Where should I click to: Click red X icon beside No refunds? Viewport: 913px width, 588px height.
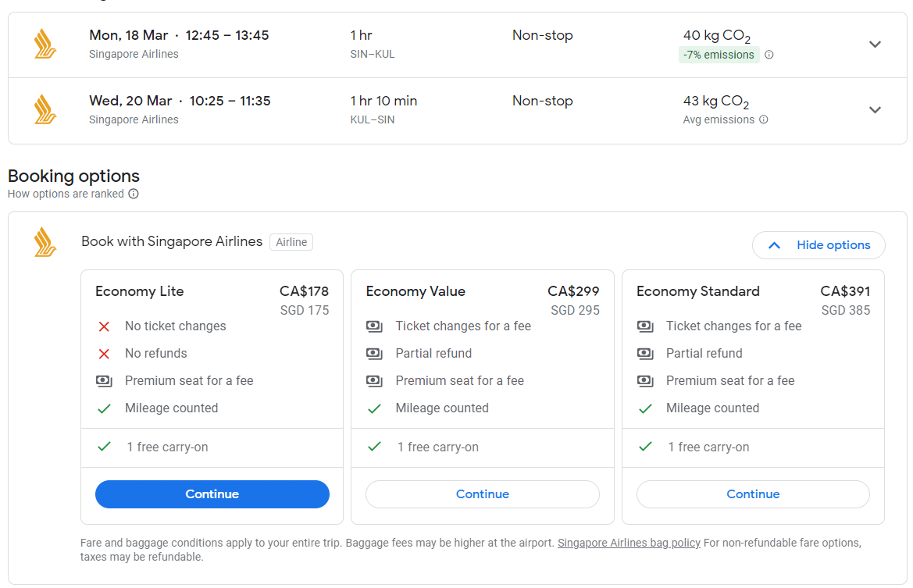click(x=104, y=354)
